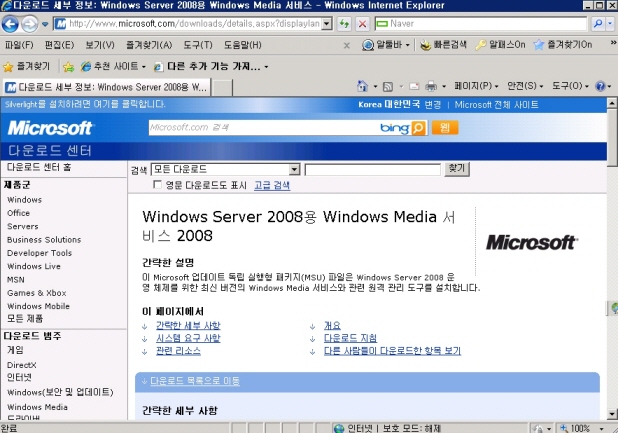Open the 편집(E) menu

point(59,45)
